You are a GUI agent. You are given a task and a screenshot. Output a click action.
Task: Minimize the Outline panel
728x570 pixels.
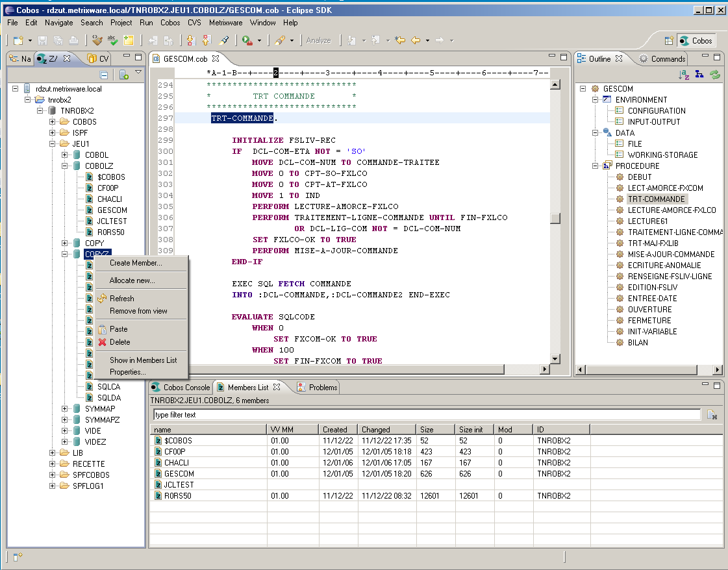(x=705, y=56)
